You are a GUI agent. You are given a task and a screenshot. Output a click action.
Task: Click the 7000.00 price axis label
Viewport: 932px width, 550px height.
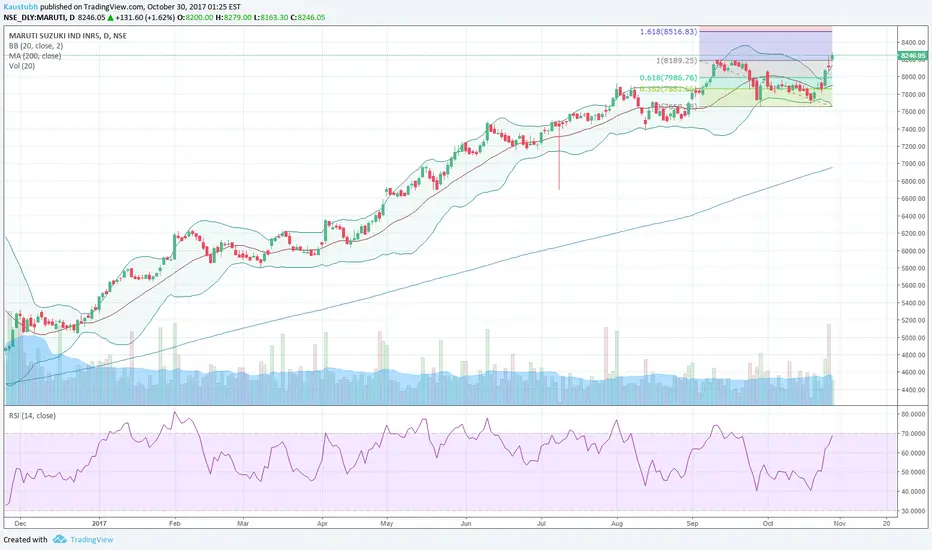(913, 164)
